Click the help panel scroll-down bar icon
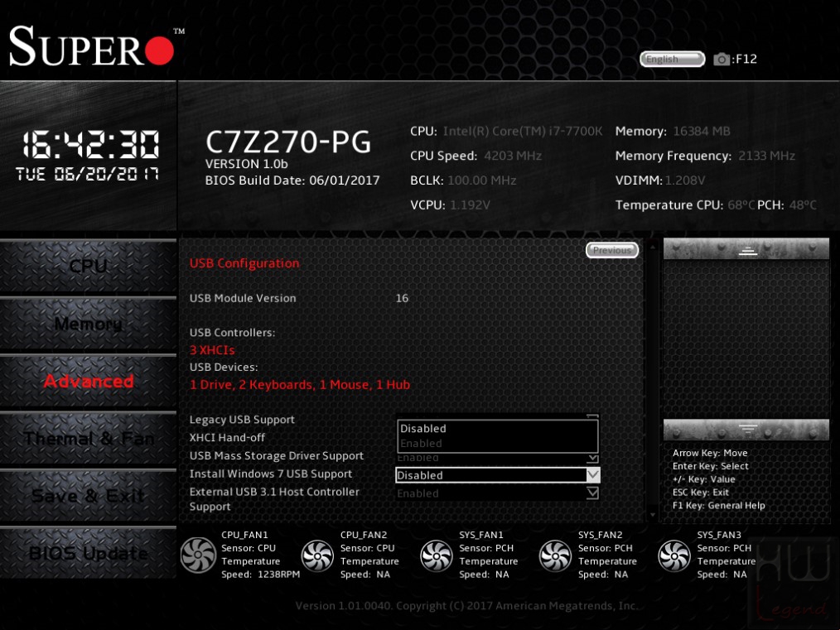Screen dimensions: 840x630 746,430
